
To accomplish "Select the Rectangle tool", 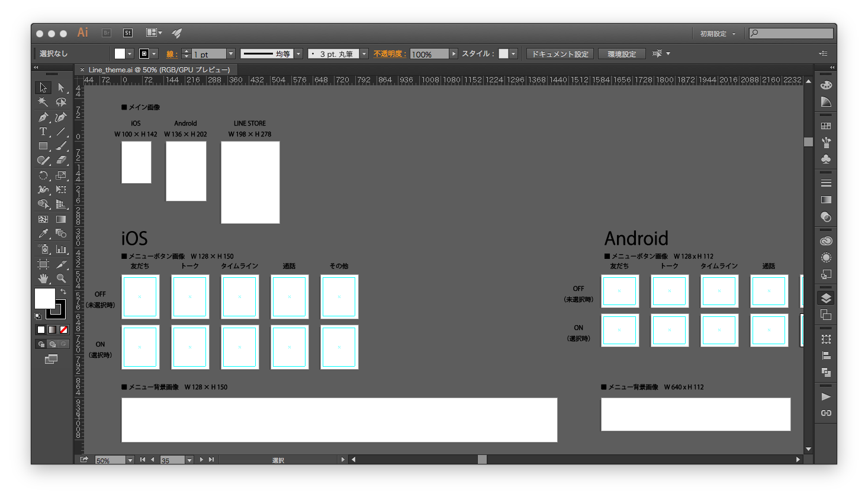I will point(43,146).
